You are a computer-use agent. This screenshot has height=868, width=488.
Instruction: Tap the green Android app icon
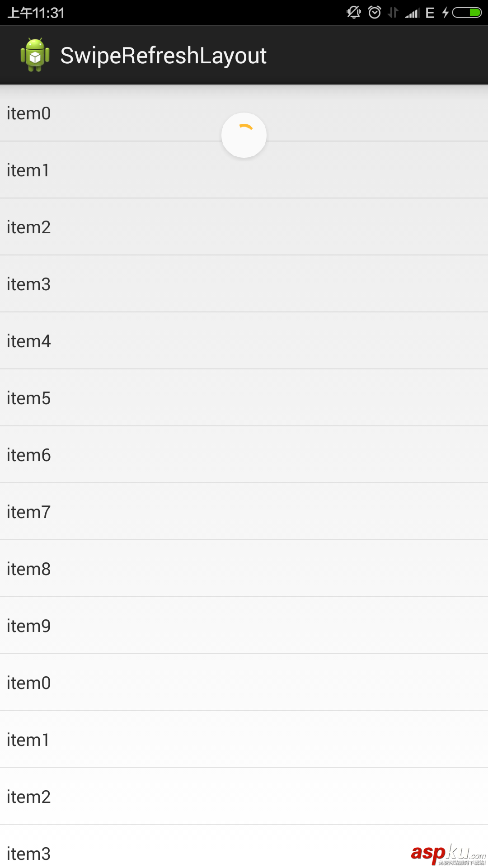35,55
